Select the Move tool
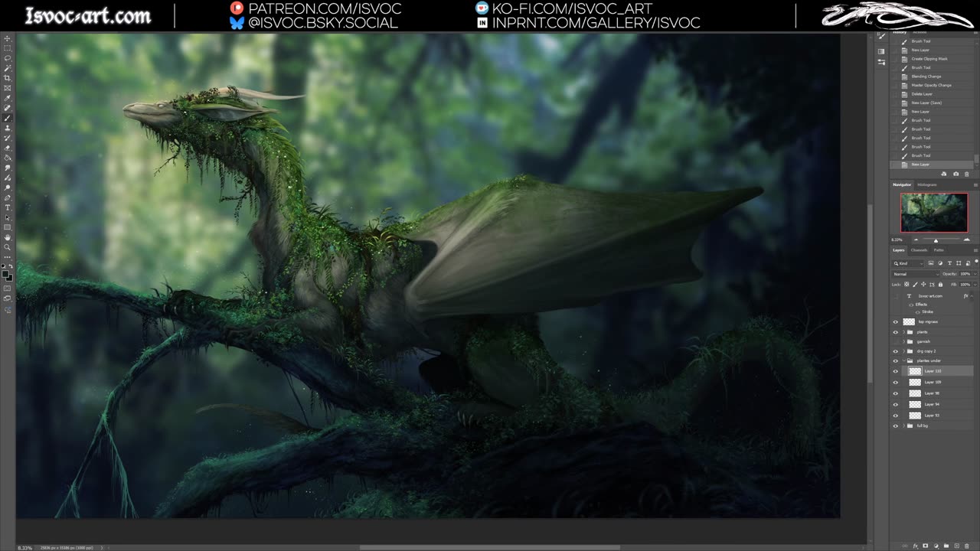 tap(7, 38)
